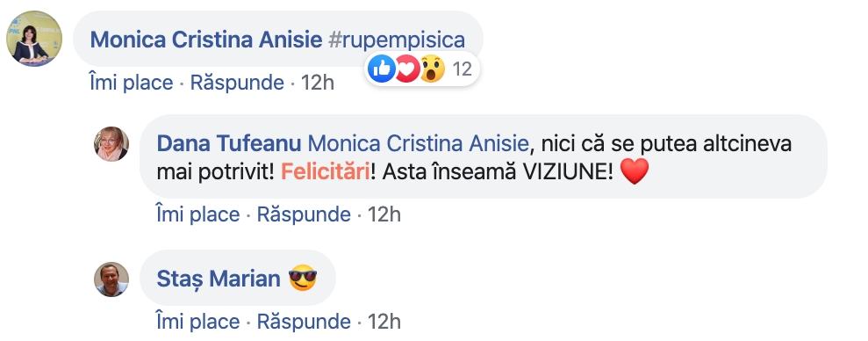Viewport: 868px width, 341px height.
Task: Click the Monica Cristina Anisie commenter name
Action: pos(206,40)
